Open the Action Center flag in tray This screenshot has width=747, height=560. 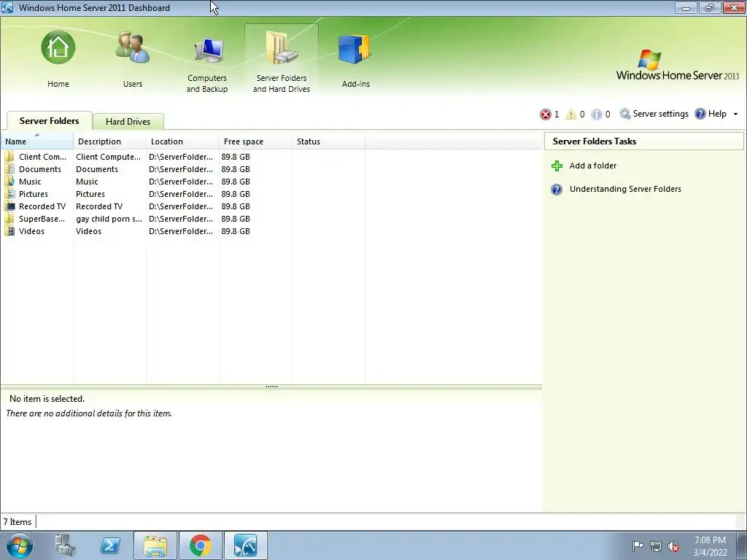point(638,545)
